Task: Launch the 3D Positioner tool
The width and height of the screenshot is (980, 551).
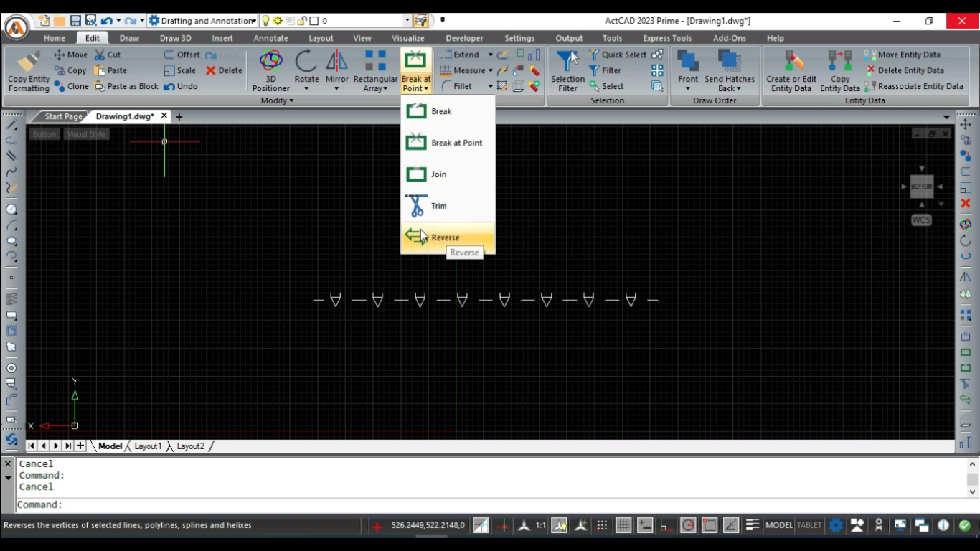Action: point(271,70)
